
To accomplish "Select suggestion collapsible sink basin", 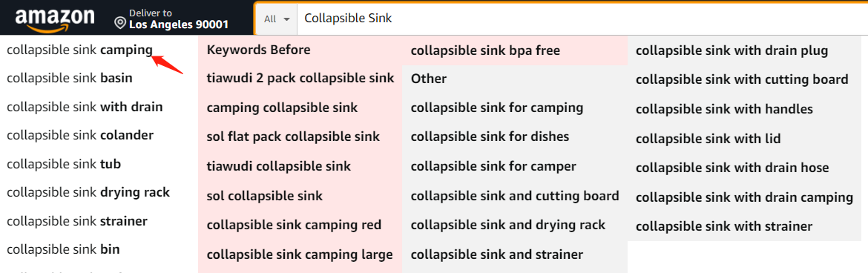I will pyautogui.click(x=70, y=78).
